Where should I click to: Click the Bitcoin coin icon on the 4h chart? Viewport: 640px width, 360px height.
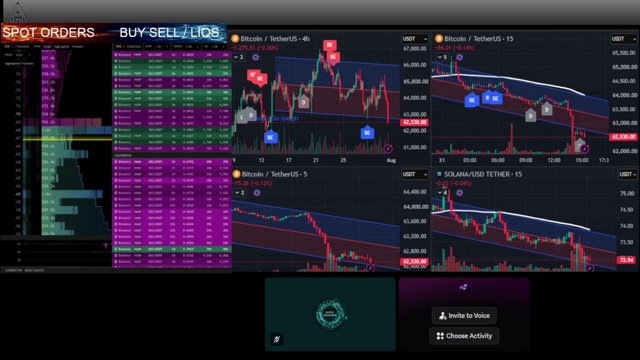point(235,39)
